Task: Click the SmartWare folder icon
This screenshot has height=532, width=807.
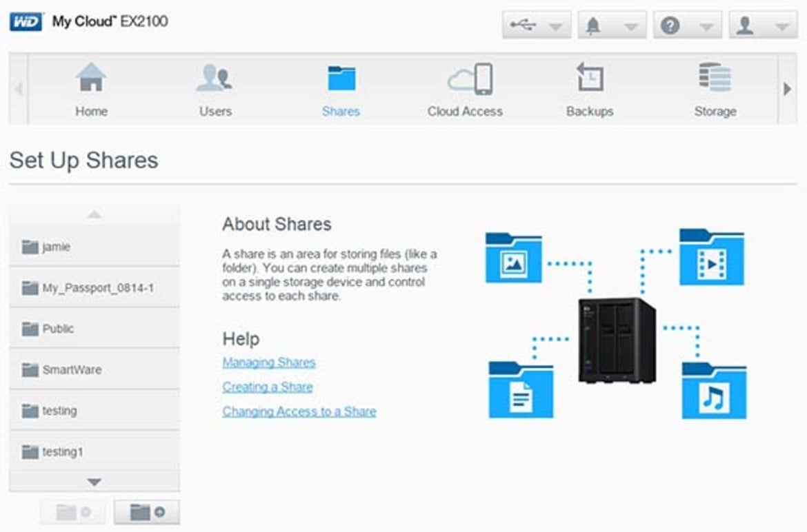Action: coord(30,370)
